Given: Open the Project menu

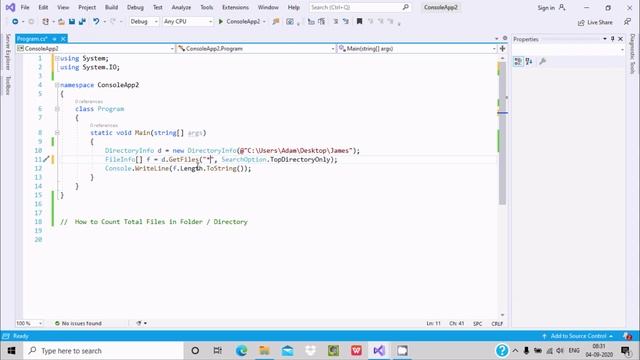Looking at the screenshot, I should (x=87, y=7).
